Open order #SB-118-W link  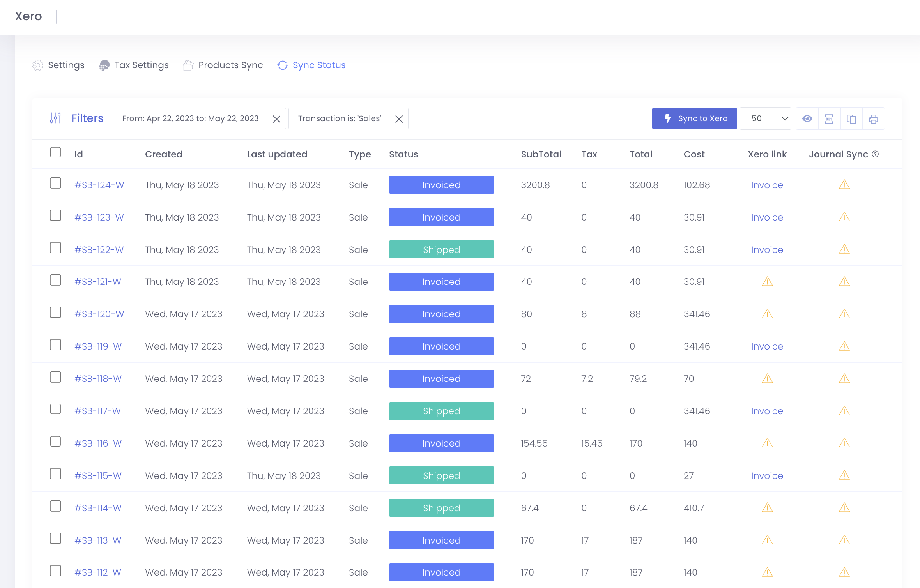click(x=98, y=379)
